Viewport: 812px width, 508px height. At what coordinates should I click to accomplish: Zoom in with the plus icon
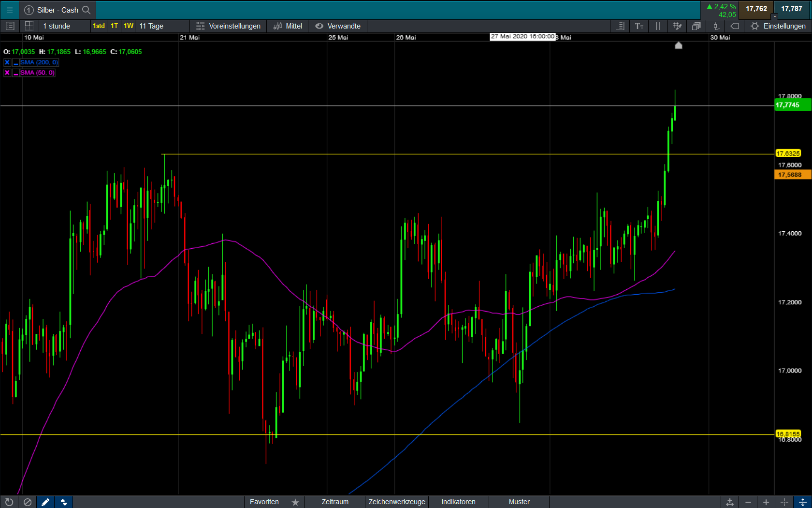[x=766, y=502]
